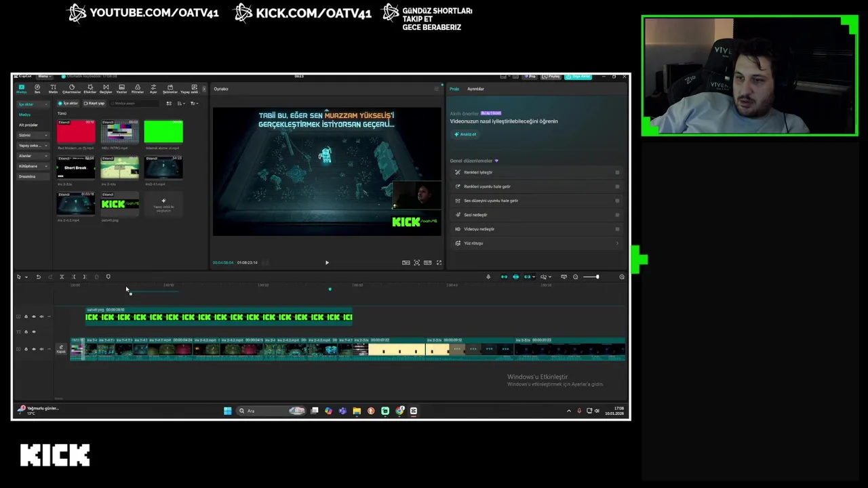
Task: Play the preview video
Action: coord(327,262)
